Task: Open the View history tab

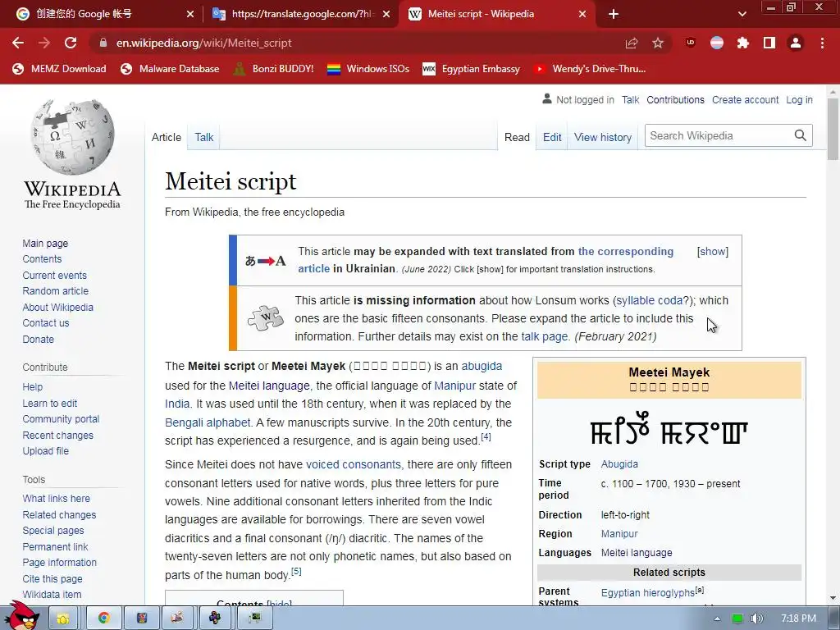Action: [x=603, y=137]
